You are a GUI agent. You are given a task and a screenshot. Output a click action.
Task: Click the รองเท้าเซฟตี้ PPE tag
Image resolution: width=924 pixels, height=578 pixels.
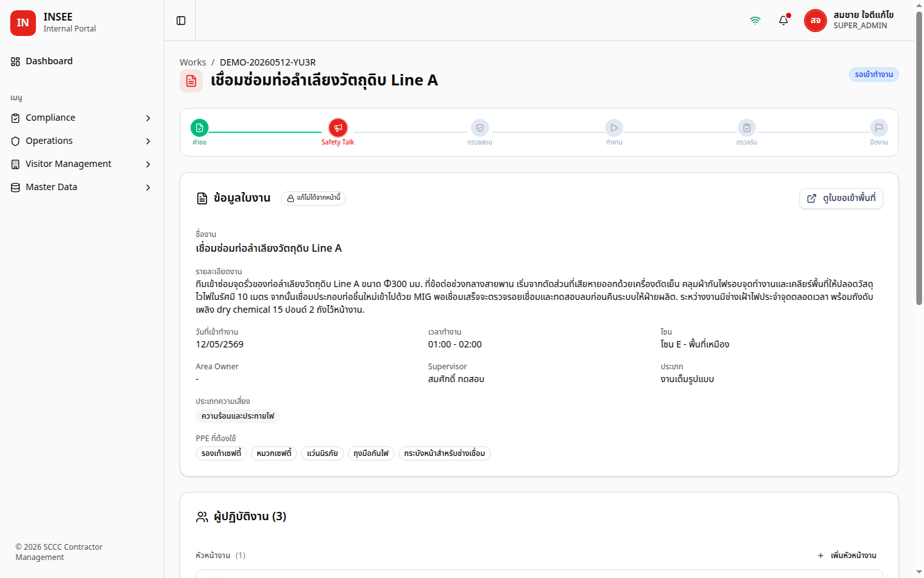pyautogui.click(x=221, y=453)
